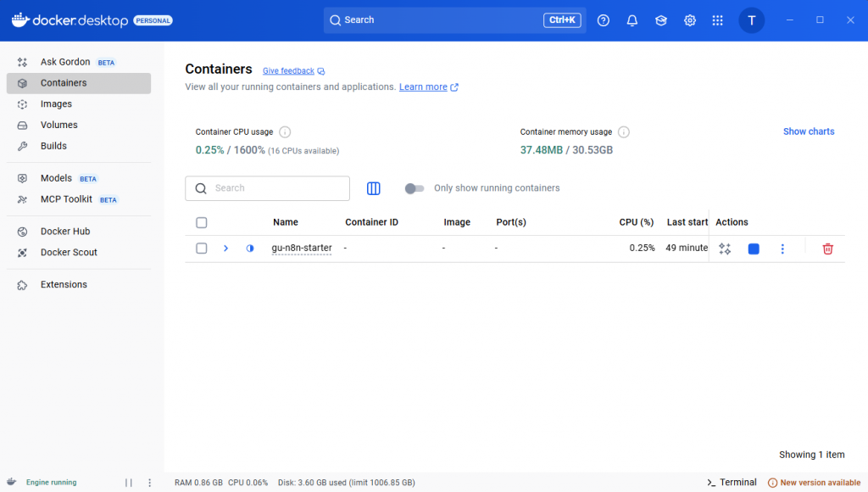868x492 pixels.
Task: Click the gu-n8n-starter status icon
Action: (250, 249)
